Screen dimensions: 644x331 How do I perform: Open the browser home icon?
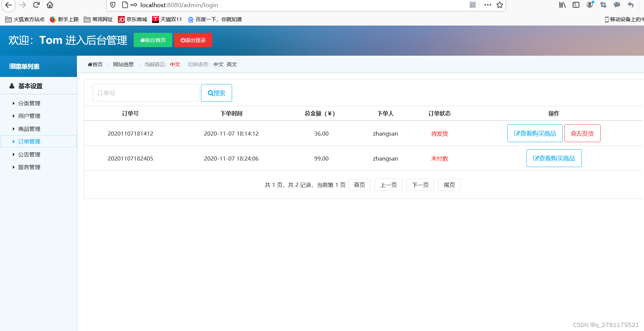coord(50,5)
